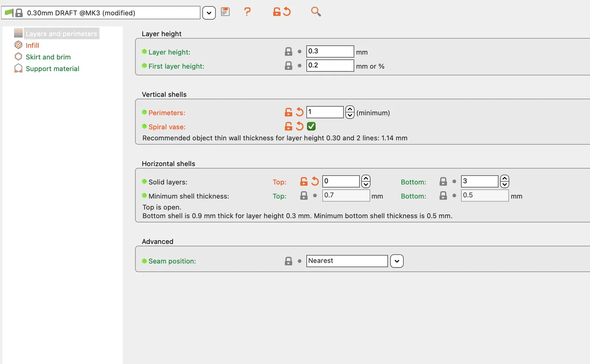590x364 pixels.
Task: Click the lock icon beside Seam position
Action: (288, 261)
